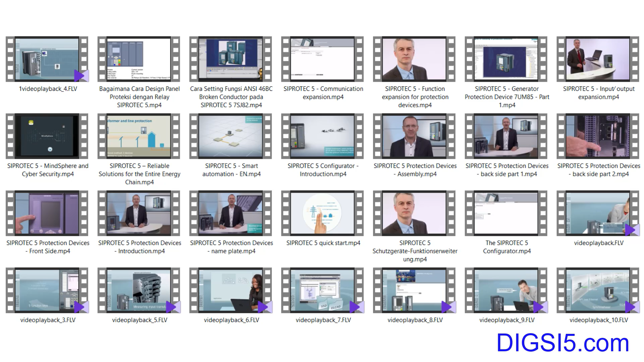Select videoplayback_10.FLV video icon

point(598,291)
